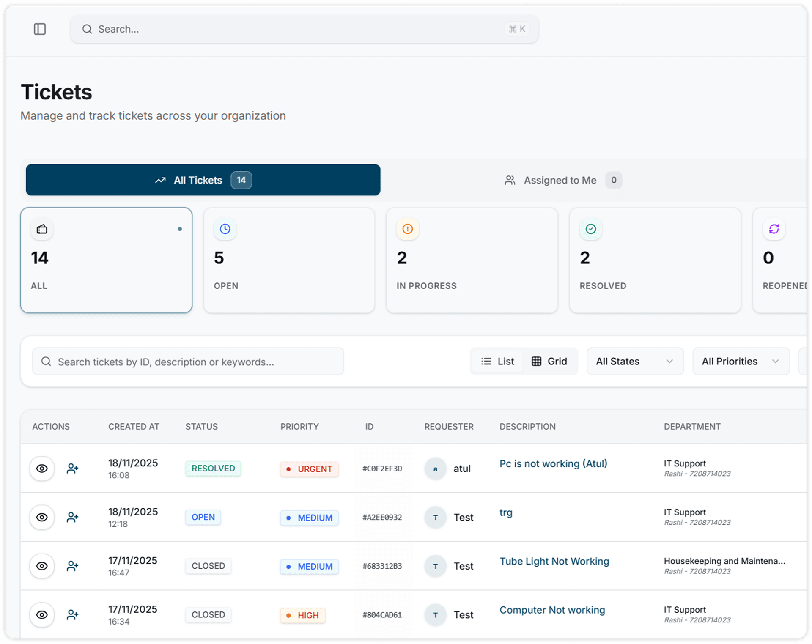Assign user to ticket #683312B3
Screen dimensions: 812x644
[72, 566]
